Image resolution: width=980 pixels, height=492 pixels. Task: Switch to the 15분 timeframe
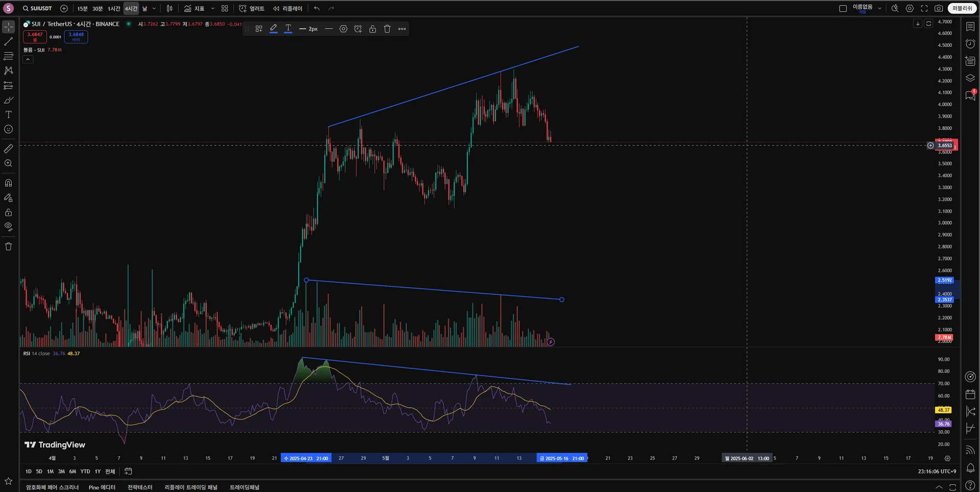82,9
